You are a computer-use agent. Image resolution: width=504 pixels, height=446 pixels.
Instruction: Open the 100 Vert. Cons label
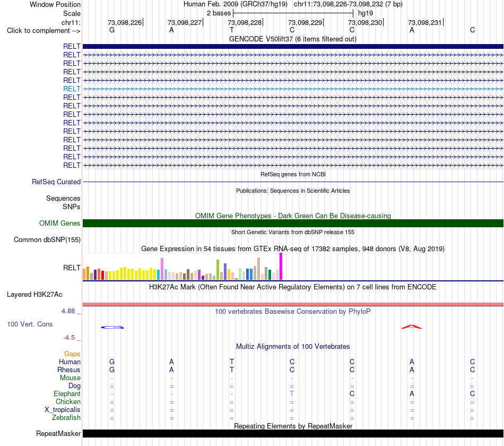pos(30,324)
